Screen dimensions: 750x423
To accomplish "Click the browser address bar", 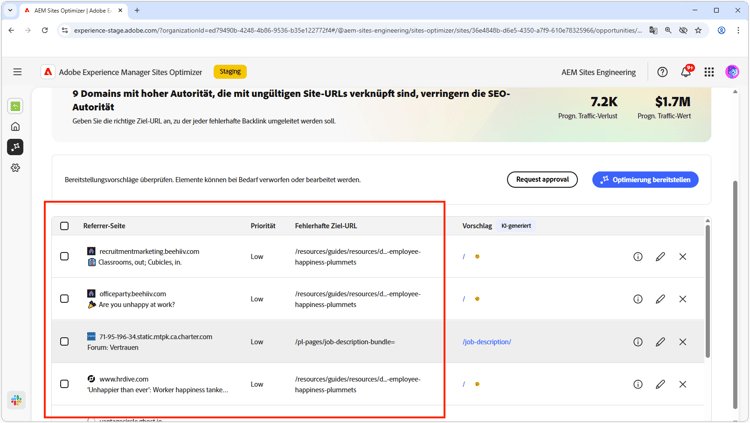I will pyautogui.click(x=356, y=30).
